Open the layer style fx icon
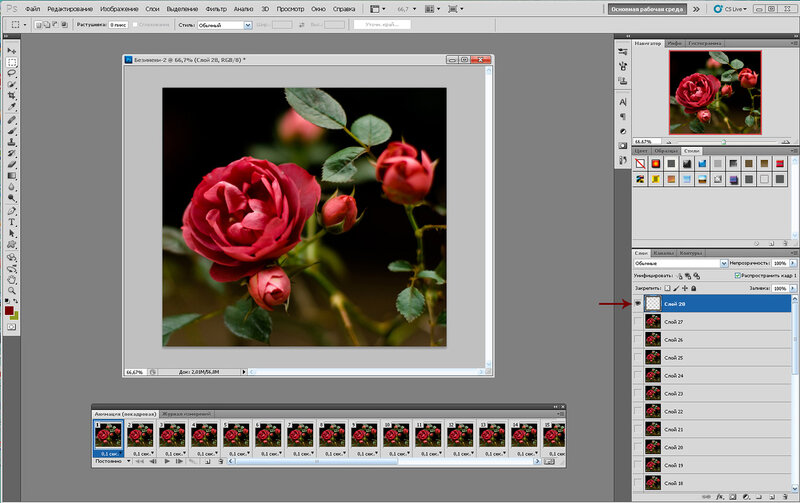The image size is (800, 503). (x=719, y=496)
